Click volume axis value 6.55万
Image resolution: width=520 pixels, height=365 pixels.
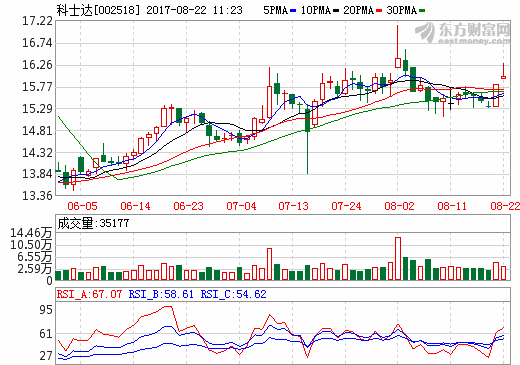coord(35,257)
